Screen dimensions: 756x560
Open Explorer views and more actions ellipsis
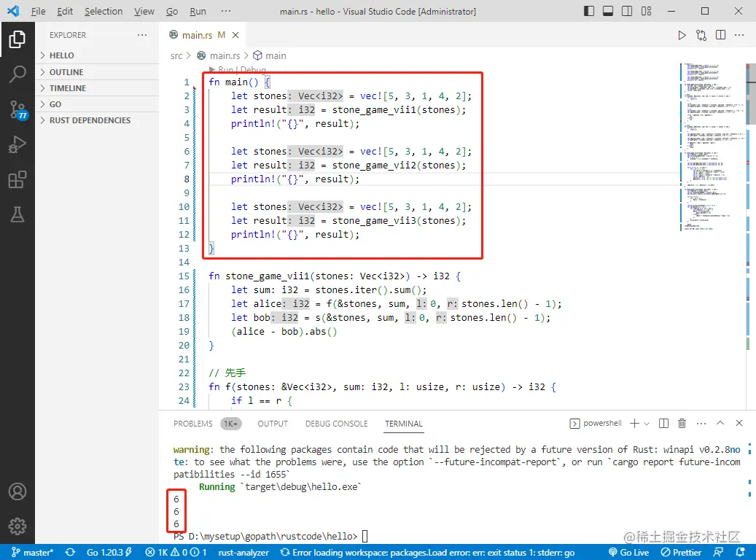point(141,35)
